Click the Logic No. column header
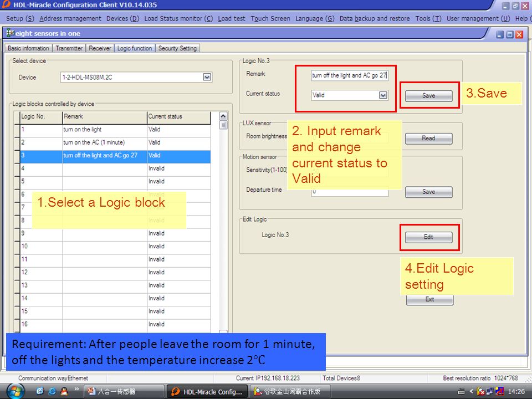The width and height of the screenshot is (532, 399). (x=42, y=116)
